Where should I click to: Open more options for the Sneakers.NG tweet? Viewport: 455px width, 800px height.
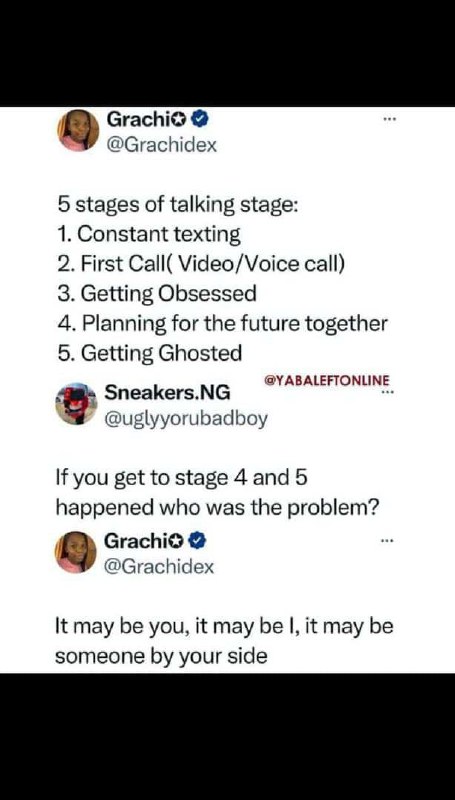click(388, 392)
